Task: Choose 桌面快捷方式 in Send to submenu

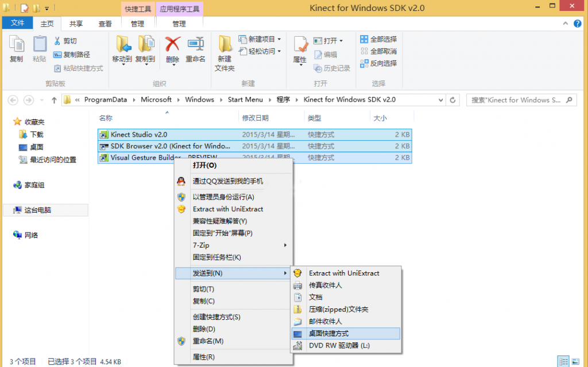Action: [x=328, y=333]
